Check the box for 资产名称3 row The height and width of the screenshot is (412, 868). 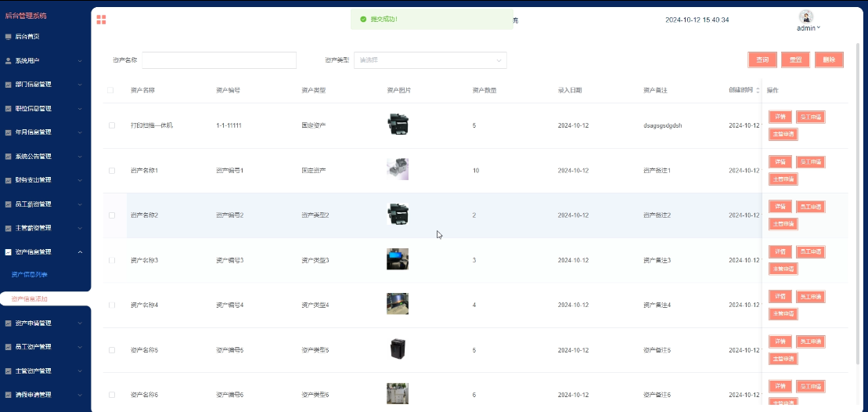(x=112, y=260)
